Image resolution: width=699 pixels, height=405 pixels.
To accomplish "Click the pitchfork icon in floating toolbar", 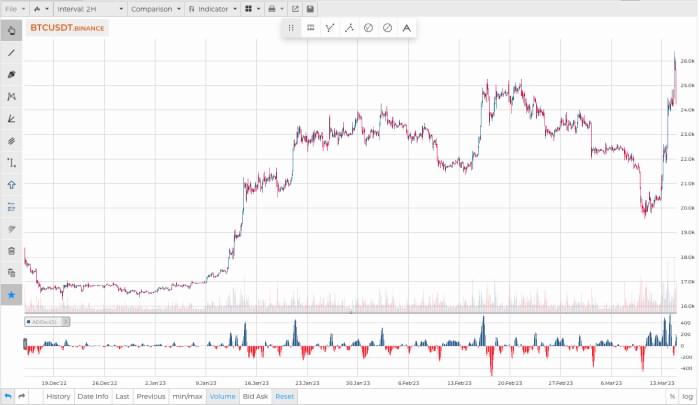I will coord(329,28).
